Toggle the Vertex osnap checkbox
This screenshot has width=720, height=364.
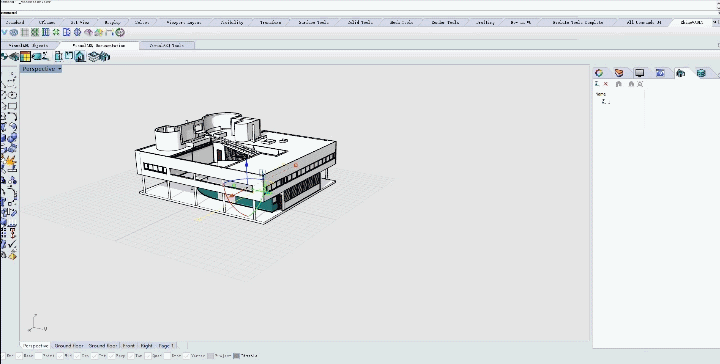187,356
